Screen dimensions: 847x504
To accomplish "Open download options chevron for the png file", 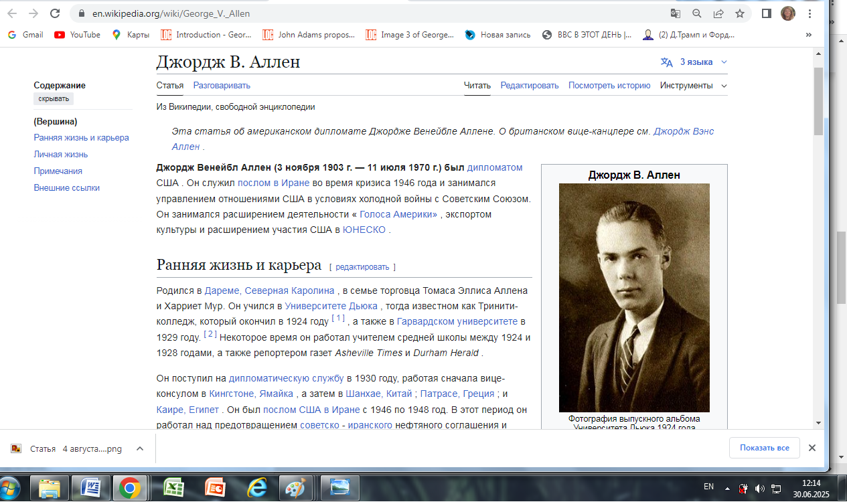I will click(x=139, y=449).
